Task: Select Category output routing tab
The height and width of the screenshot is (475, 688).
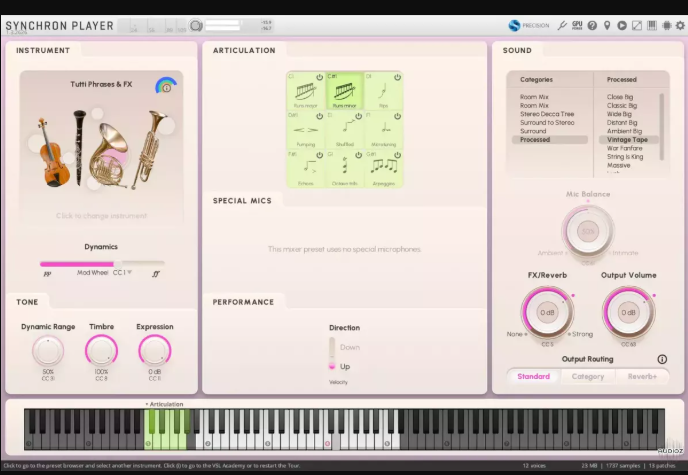Action: pyautogui.click(x=588, y=376)
